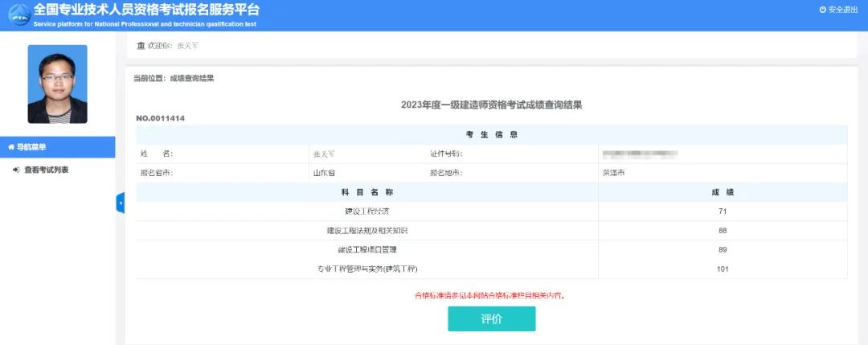Click the platform logo icon in the header
The image size is (868, 345).
16,14
